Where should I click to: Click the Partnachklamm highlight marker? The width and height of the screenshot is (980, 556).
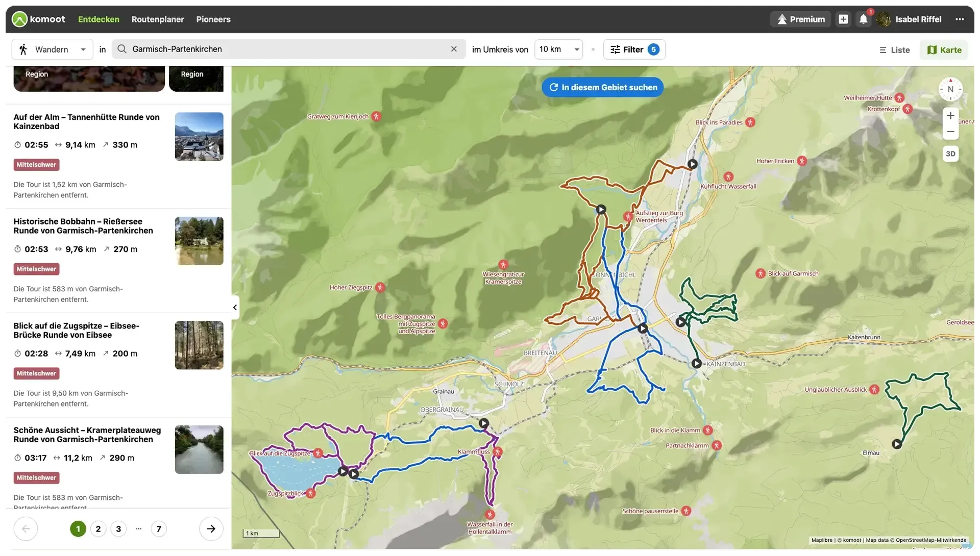pos(717,446)
